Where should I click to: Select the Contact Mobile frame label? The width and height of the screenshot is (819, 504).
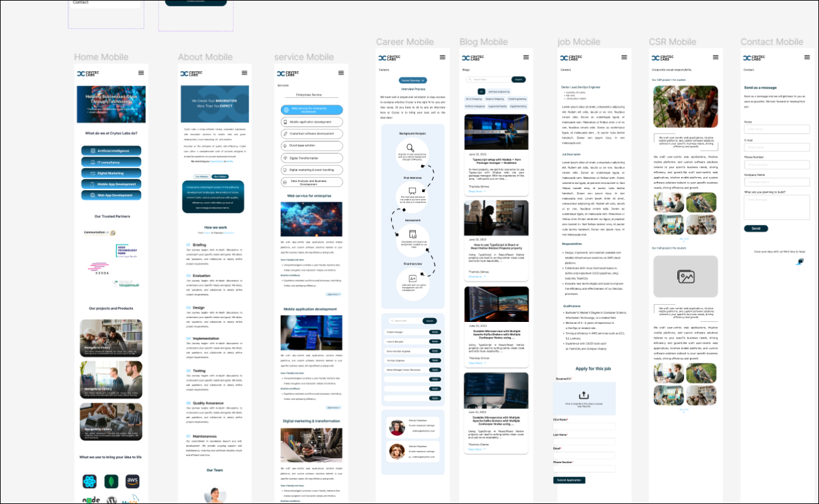click(772, 42)
